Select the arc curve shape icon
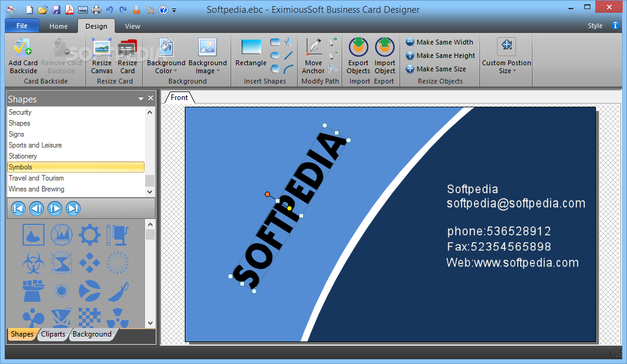 point(288,69)
